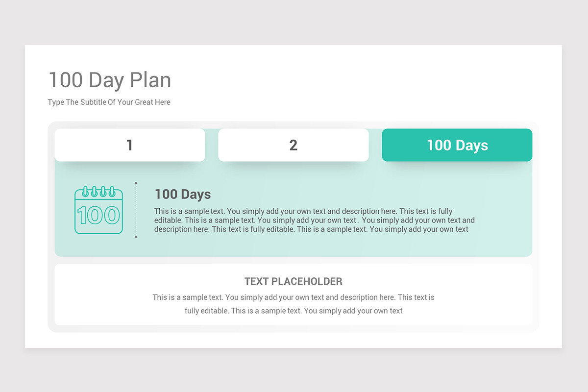Select the subtitle "Type The Subtitle Of Your Great Here"
Screen dimensions: 588x392
pos(109,102)
